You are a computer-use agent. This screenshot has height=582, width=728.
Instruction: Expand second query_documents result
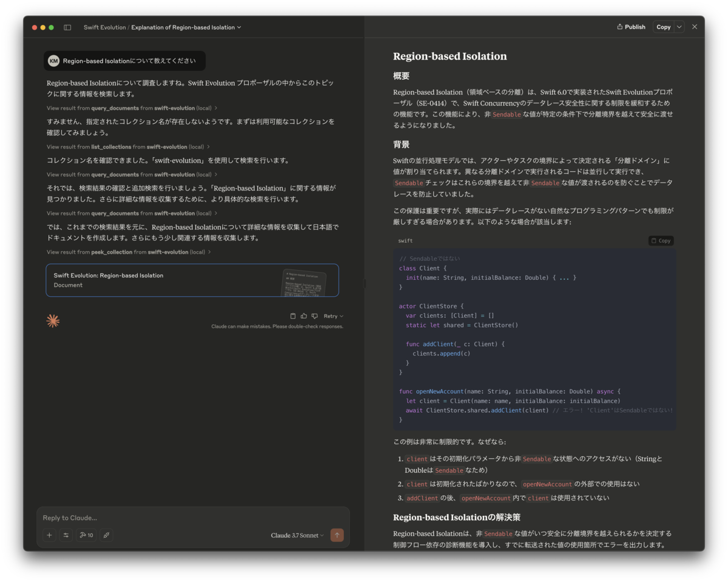pyautogui.click(x=132, y=175)
